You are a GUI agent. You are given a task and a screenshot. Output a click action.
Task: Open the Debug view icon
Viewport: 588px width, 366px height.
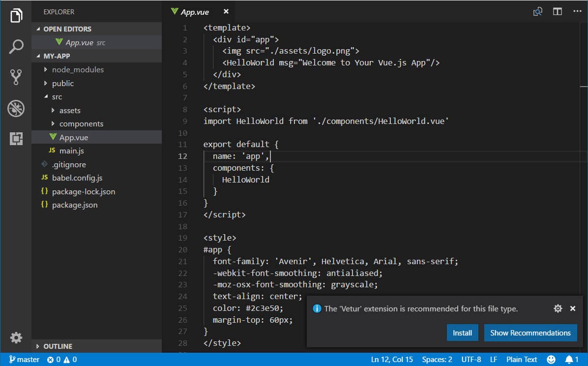coord(16,108)
